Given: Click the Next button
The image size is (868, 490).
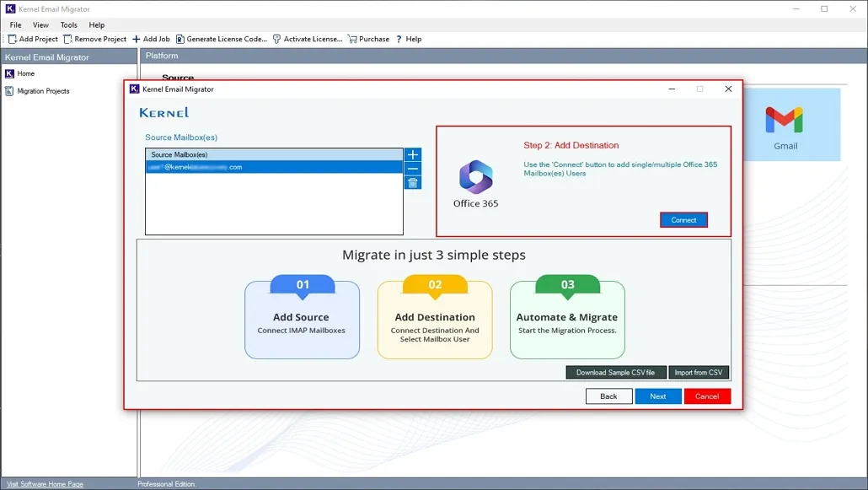Looking at the screenshot, I should pos(658,396).
